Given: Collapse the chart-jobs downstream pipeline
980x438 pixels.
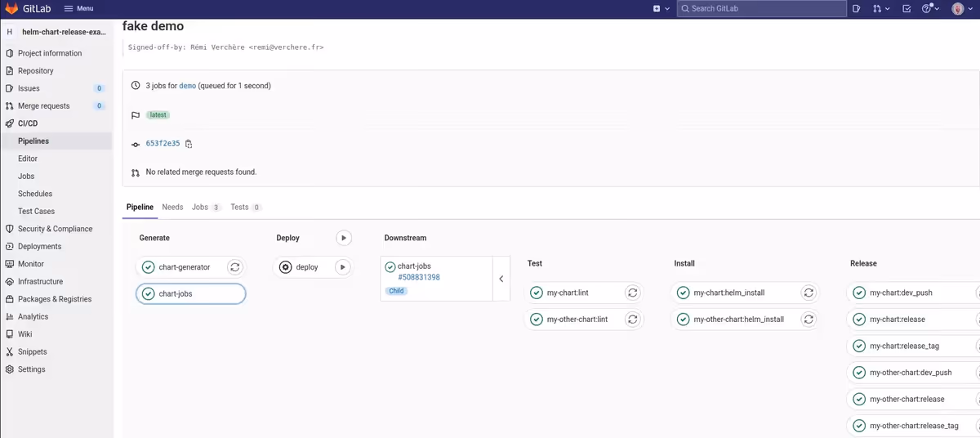Looking at the screenshot, I should [x=501, y=279].
